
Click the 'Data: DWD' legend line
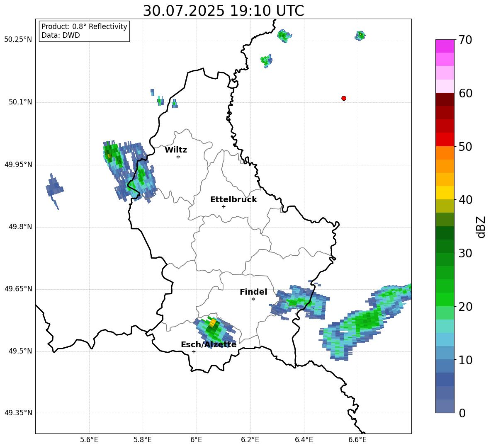click(x=61, y=35)
